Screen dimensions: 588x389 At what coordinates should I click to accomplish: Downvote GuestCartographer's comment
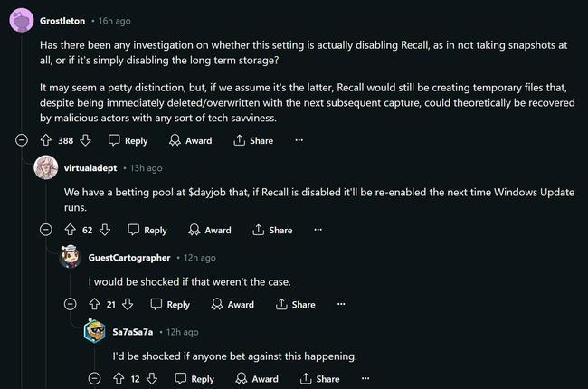(x=128, y=305)
